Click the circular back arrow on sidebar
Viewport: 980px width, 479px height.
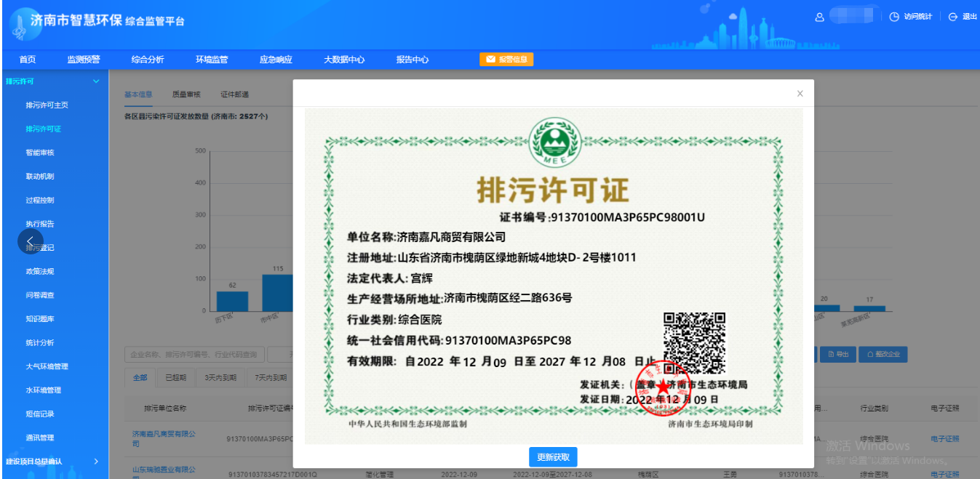[x=30, y=241]
